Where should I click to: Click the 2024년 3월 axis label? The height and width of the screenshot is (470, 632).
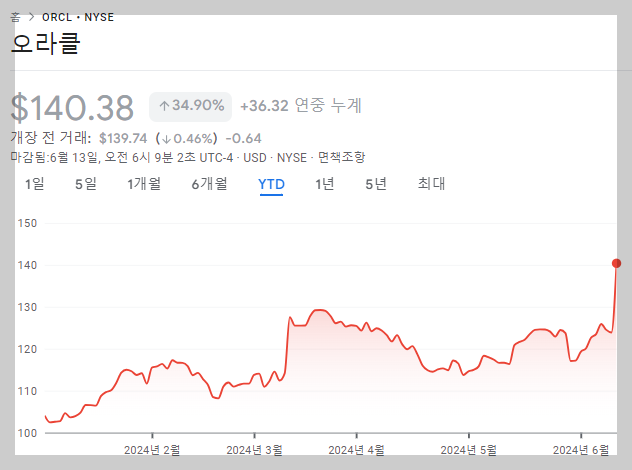(x=254, y=450)
